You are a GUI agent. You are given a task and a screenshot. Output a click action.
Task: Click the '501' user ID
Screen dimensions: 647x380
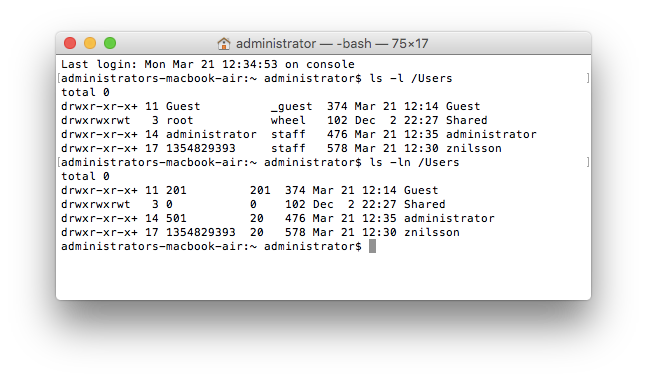click(x=176, y=218)
